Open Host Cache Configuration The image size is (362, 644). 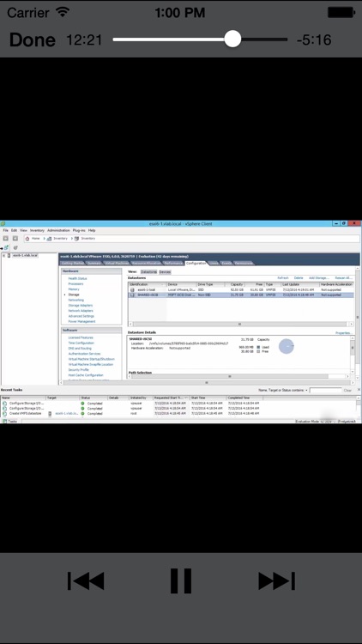(86, 375)
